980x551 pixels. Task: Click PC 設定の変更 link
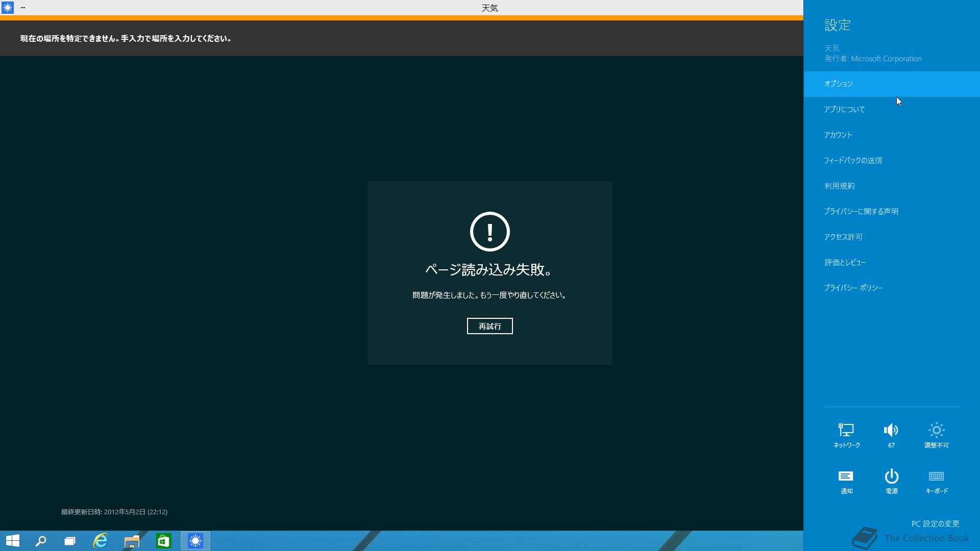tap(935, 524)
